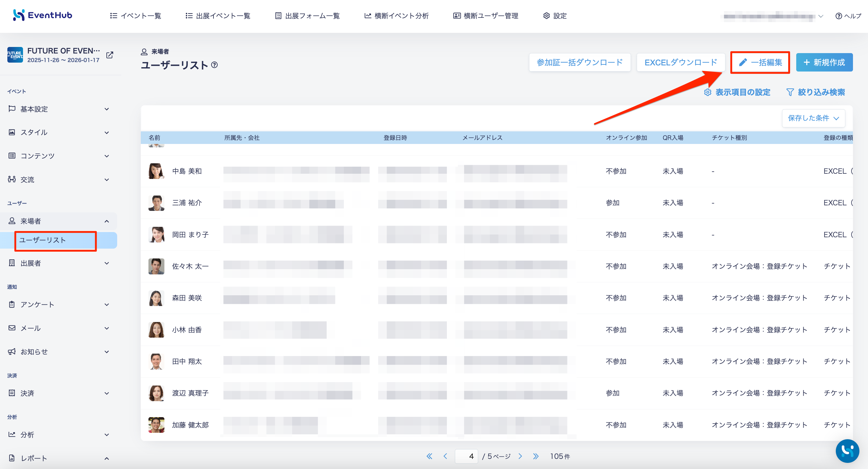Viewport: 868px width, 469px height.
Task: Click page number input field
Action: tap(466, 456)
